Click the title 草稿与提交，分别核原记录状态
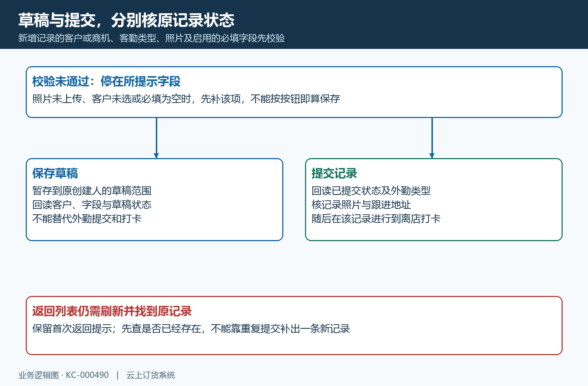Screen dimensions: 588x386 (x=126, y=20)
